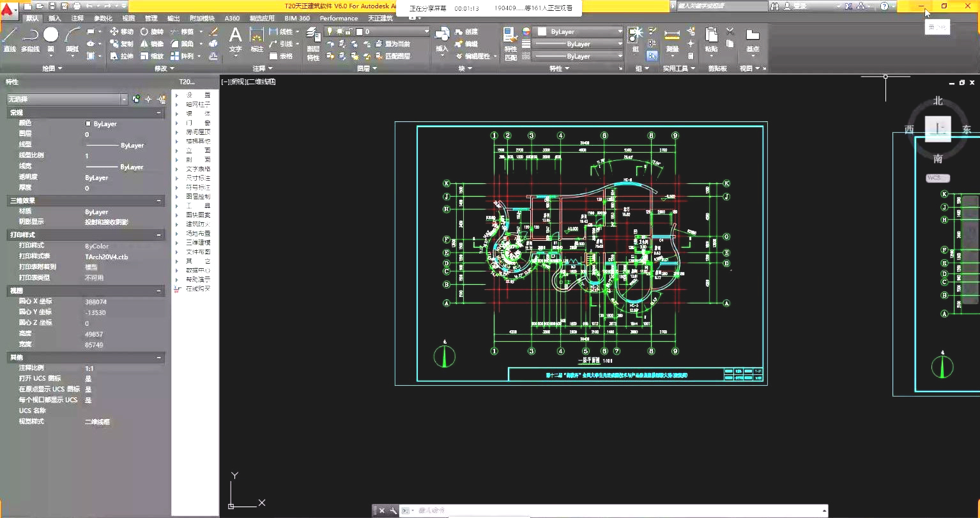Click 在线购买 link in T20 panel
This screenshot has height=518, width=980.
197,289
